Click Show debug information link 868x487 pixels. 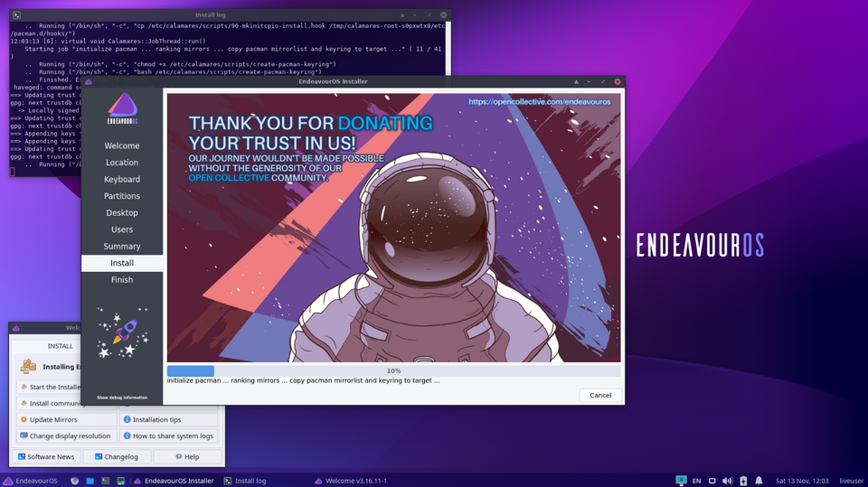click(x=122, y=398)
